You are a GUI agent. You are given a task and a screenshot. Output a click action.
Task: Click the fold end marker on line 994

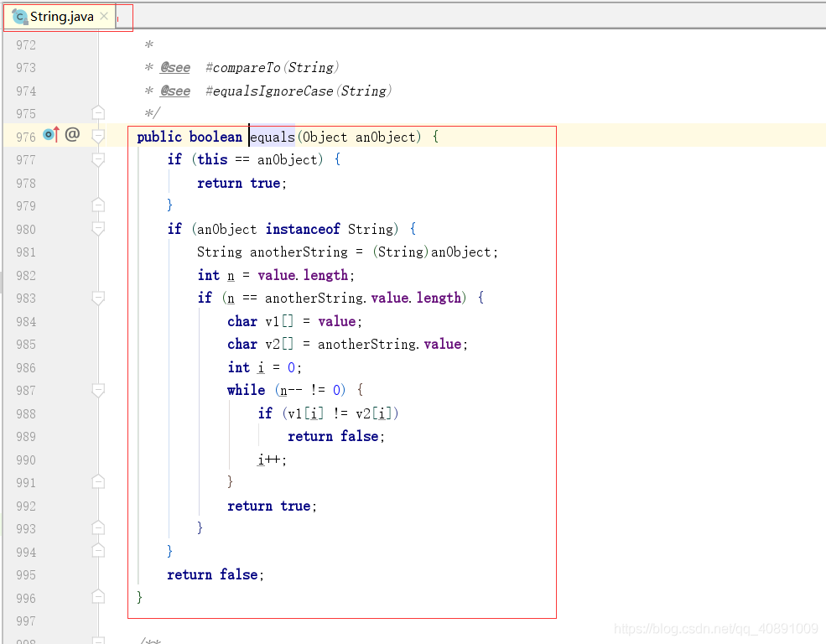98,551
